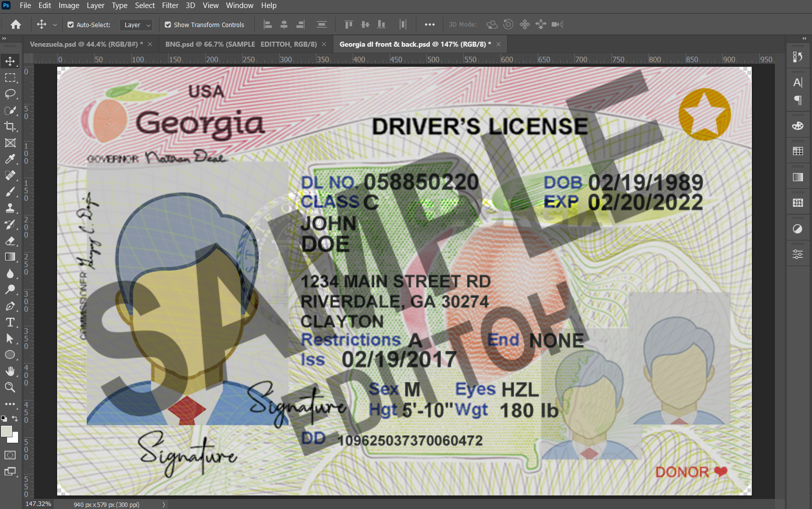The image size is (812, 509).
Task: Select the Move tool
Action: (x=10, y=61)
